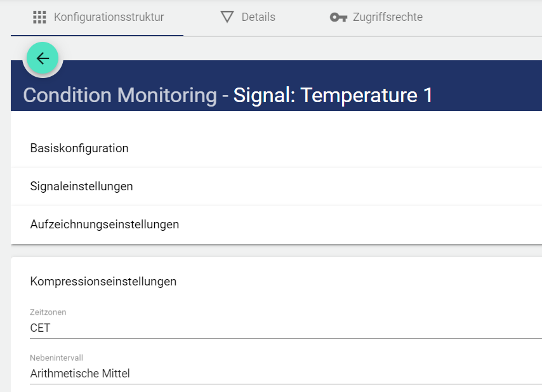Click the underline below the active Konfigurationsstruktur tab

click(x=97, y=36)
